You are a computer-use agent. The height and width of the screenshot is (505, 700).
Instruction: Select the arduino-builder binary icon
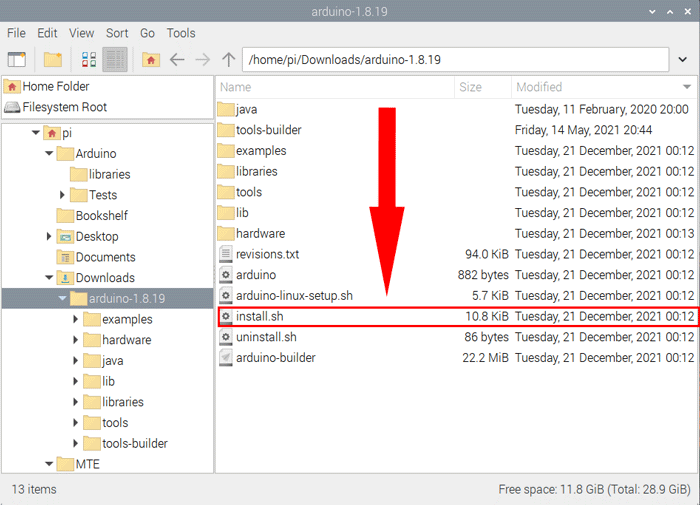[226, 358]
